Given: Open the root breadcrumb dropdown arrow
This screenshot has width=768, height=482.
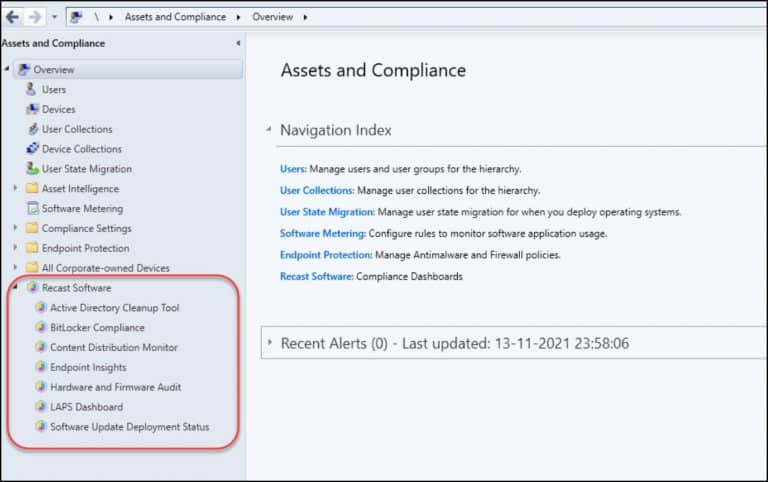Looking at the screenshot, I should pos(111,17).
